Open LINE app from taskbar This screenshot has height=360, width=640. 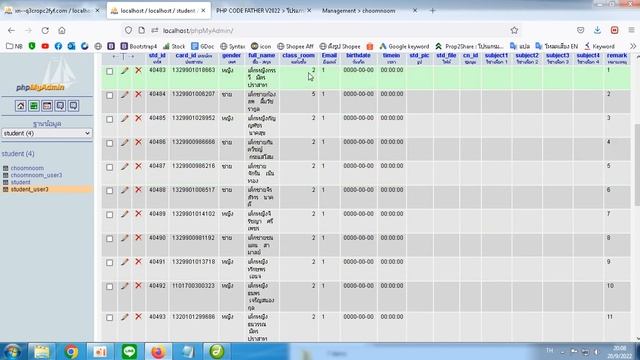pyautogui.click(x=129, y=351)
